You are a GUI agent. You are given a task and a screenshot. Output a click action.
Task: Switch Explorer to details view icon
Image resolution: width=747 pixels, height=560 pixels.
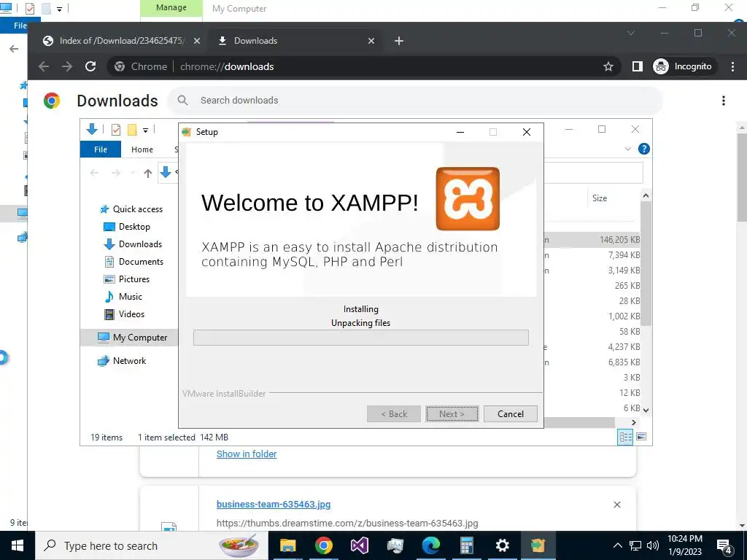coord(625,437)
